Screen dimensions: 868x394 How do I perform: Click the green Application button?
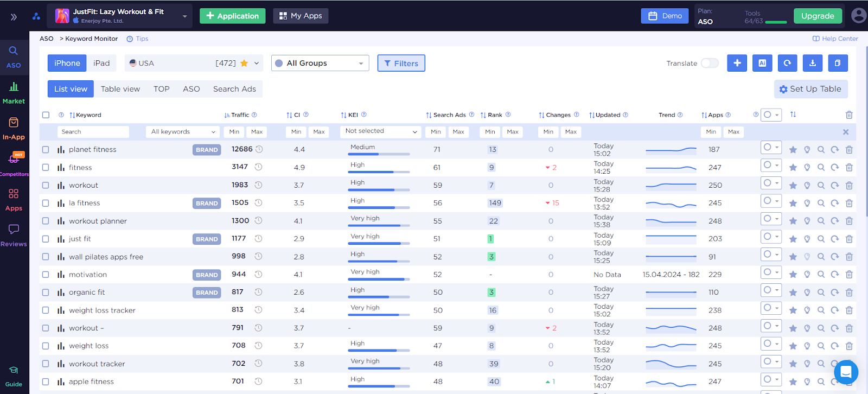pos(233,16)
